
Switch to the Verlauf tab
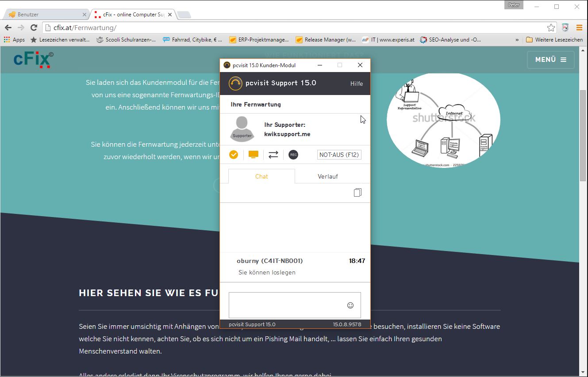[328, 176]
